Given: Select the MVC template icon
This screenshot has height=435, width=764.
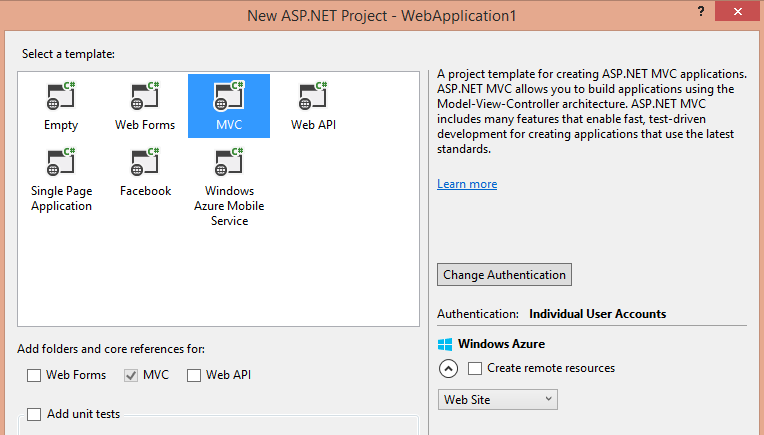Looking at the screenshot, I should click(x=229, y=97).
